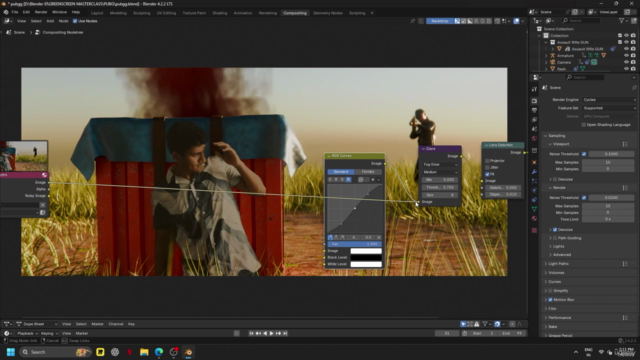Jump to the last frame
This screenshot has width=640, height=360.
coord(285,333)
